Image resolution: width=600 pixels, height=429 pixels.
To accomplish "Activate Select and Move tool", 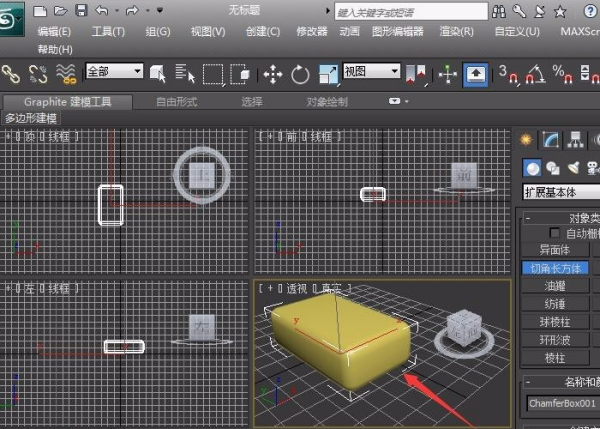I will click(273, 74).
